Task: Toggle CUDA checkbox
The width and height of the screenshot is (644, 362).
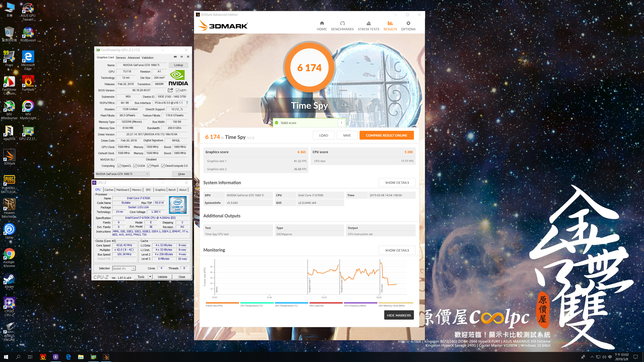Action: pos(135,166)
